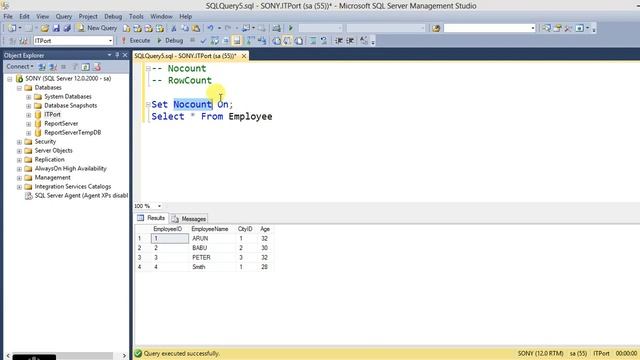Select the Replication folder
Image resolution: width=640 pixels, height=360 pixels.
coord(49,160)
